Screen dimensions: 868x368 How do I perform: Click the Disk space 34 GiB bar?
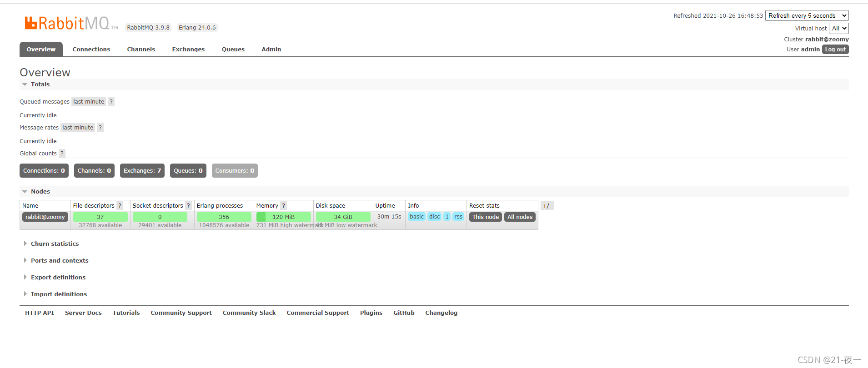343,217
